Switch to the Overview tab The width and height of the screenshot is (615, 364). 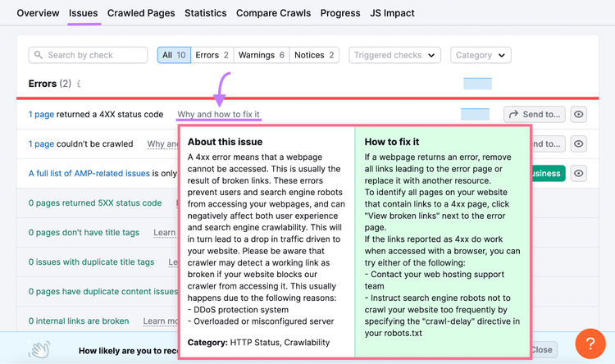pyautogui.click(x=38, y=13)
